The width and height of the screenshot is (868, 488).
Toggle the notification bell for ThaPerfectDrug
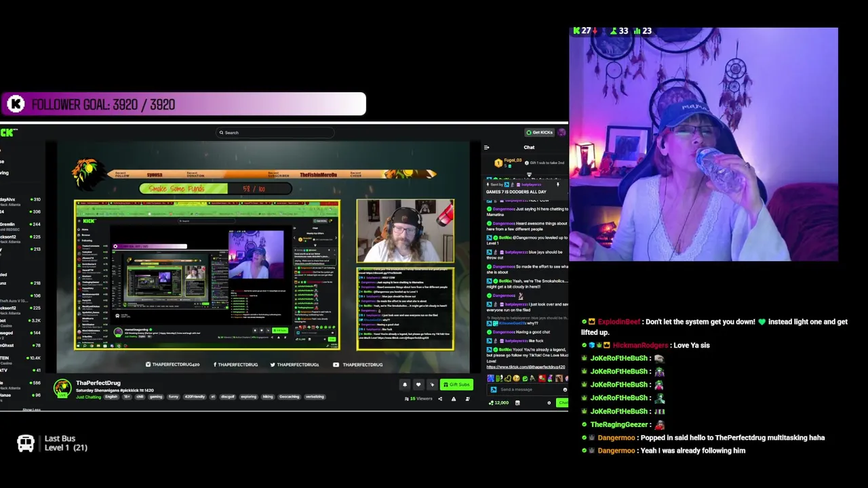pyautogui.click(x=405, y=384)
